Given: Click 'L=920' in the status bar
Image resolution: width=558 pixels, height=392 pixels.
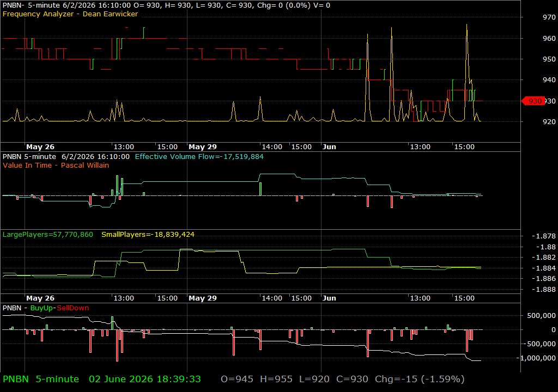Looking at the screenshot, I should 314,379.
